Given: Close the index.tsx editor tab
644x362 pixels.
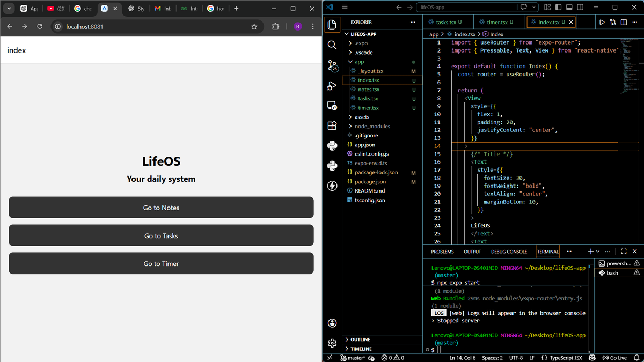Looking at the screenshot, I should [571, 22].
